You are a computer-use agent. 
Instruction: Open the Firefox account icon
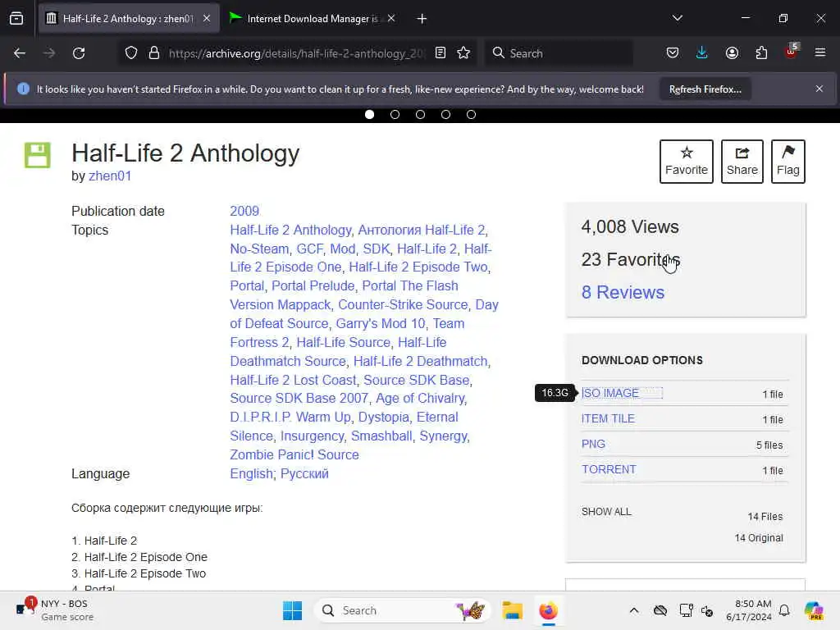coord(732,53)
